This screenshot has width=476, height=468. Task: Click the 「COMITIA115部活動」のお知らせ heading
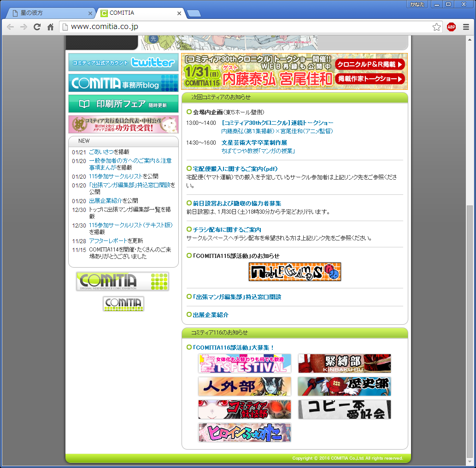236,256
